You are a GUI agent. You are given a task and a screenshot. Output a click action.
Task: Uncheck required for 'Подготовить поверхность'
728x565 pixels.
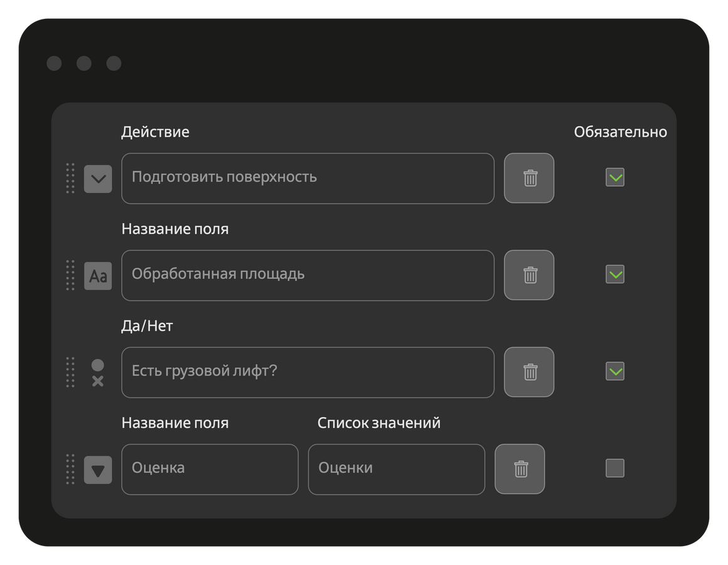point(614,177)
